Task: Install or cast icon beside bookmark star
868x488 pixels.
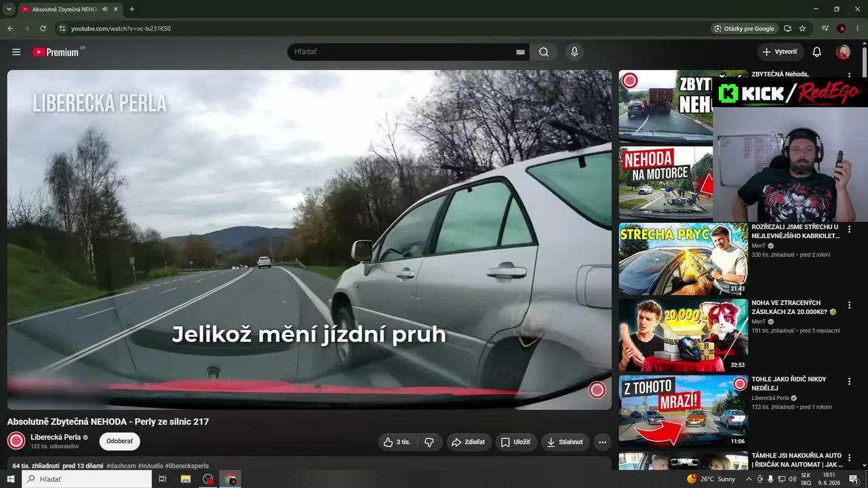Action: coord(788,28)
